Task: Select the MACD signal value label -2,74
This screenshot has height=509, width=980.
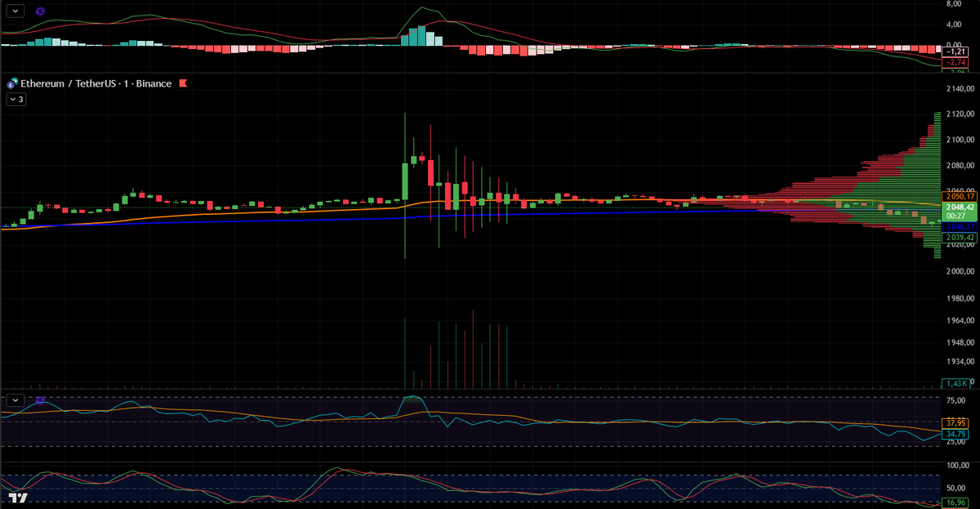Action: [955, 62]
